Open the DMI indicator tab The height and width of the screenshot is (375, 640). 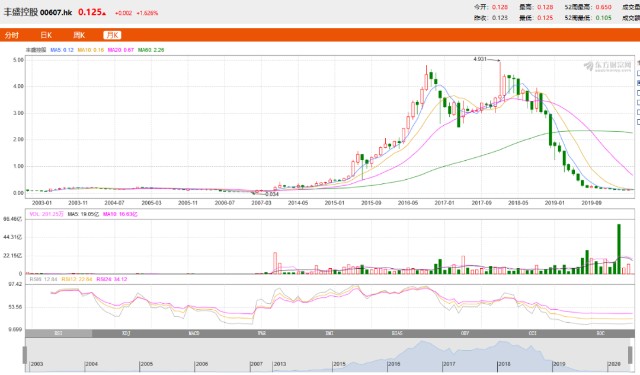[329, 333]
